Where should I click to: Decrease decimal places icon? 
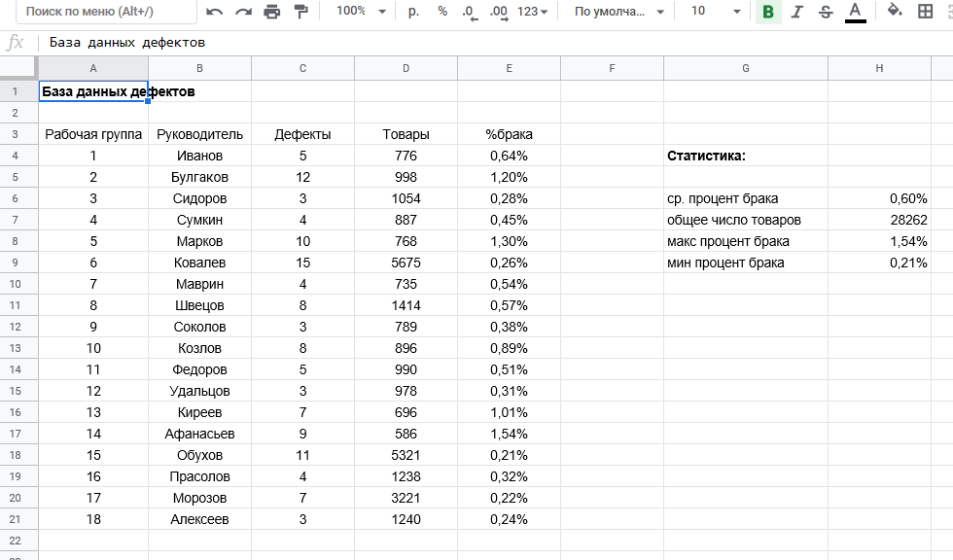coord(470,12)
